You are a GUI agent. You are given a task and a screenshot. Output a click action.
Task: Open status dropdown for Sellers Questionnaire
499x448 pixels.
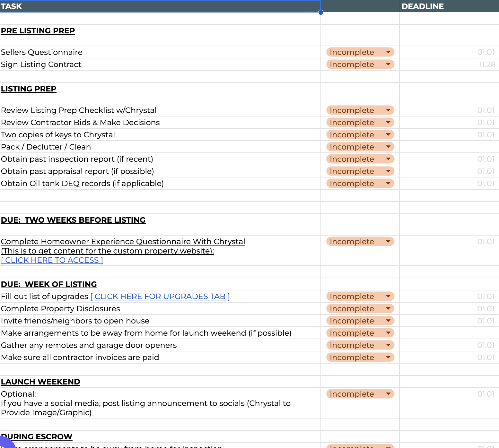tap(360, 52)
